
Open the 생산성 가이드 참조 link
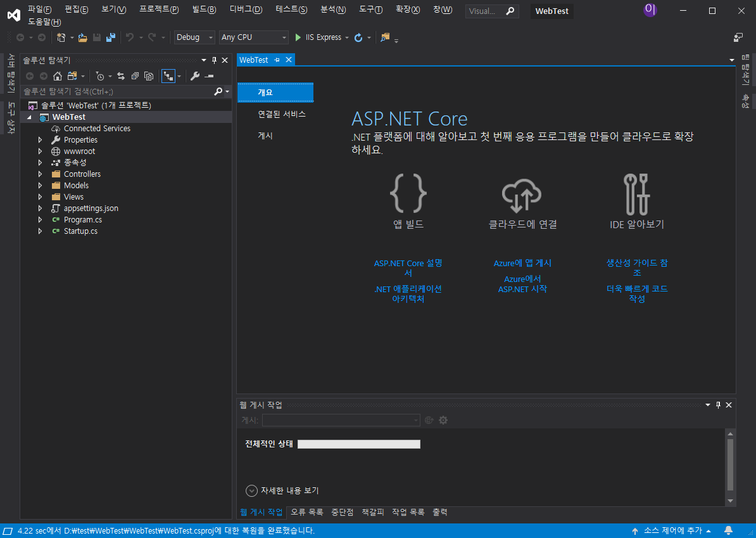pyautogui.click(x=637, y=268)
